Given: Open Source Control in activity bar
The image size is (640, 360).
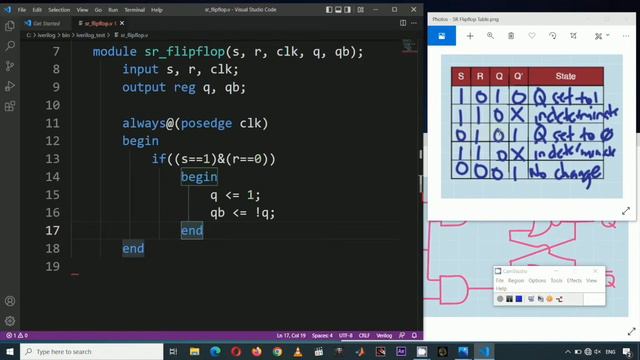Looking at the screenshot, I should click(10, 66).
